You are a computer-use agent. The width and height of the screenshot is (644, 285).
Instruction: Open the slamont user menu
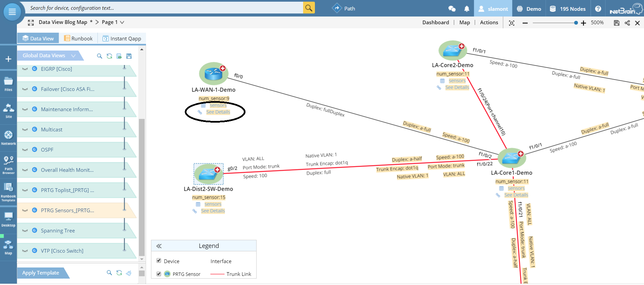tap(493, 9)
